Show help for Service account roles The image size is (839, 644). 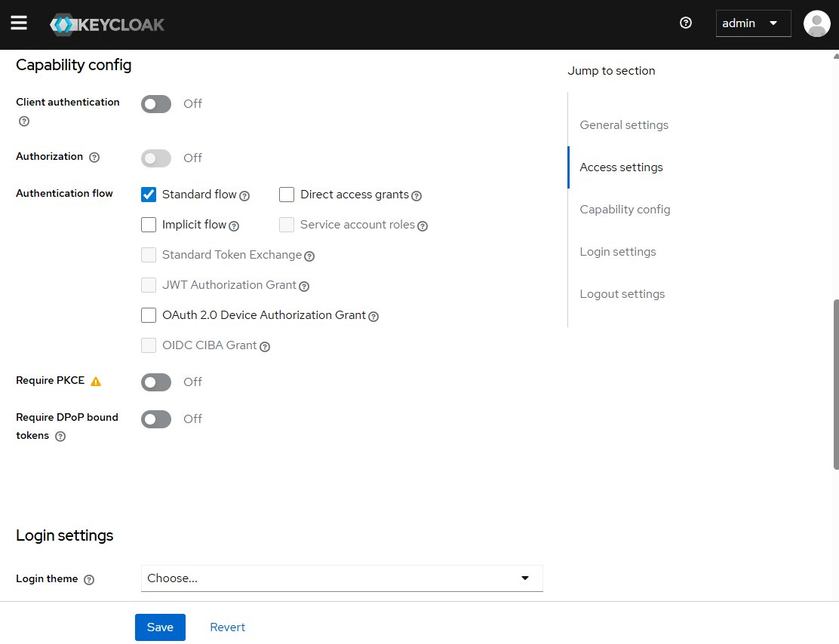(x=423, y=226)
